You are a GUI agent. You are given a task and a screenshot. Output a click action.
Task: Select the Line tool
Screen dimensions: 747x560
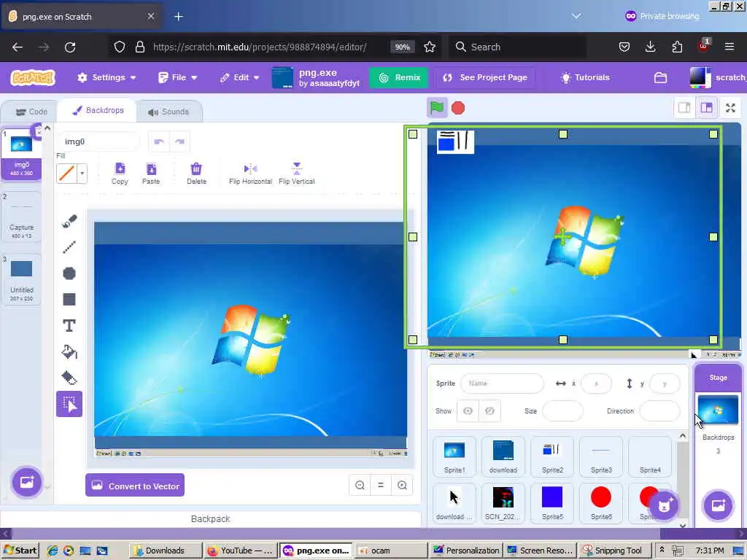pyautogui.click(x=69, y=247)
